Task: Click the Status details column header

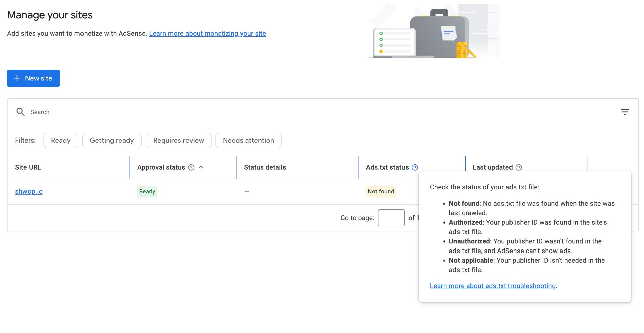Action: click(265, 167)
